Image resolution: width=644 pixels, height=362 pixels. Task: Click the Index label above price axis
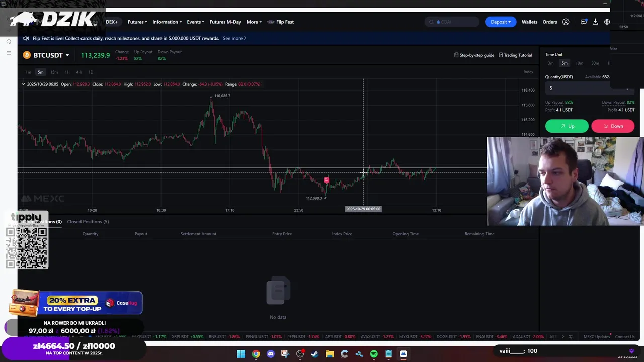click(x=528, y=72)
